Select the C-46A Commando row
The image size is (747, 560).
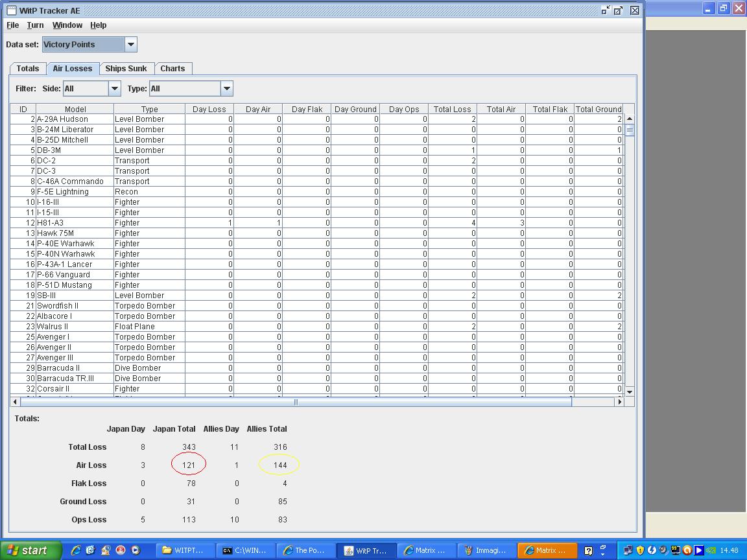click(317, 181)
